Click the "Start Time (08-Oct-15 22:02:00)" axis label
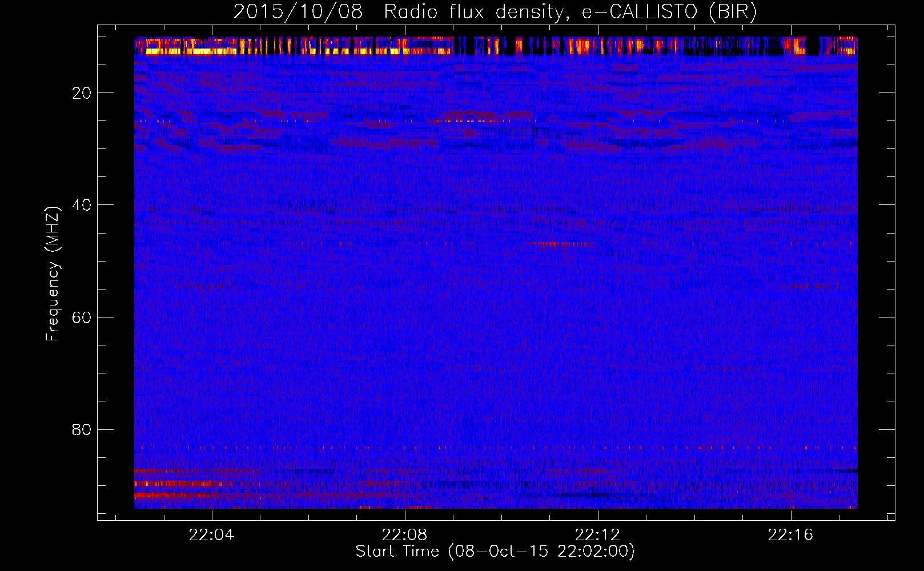The width and height of the screenshot is (924, 571). [x=495, y=552]
